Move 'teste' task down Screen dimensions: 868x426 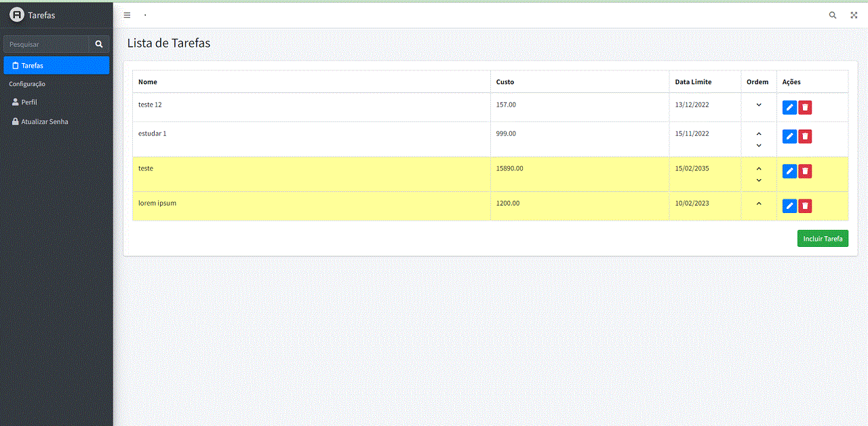(759, 180)
